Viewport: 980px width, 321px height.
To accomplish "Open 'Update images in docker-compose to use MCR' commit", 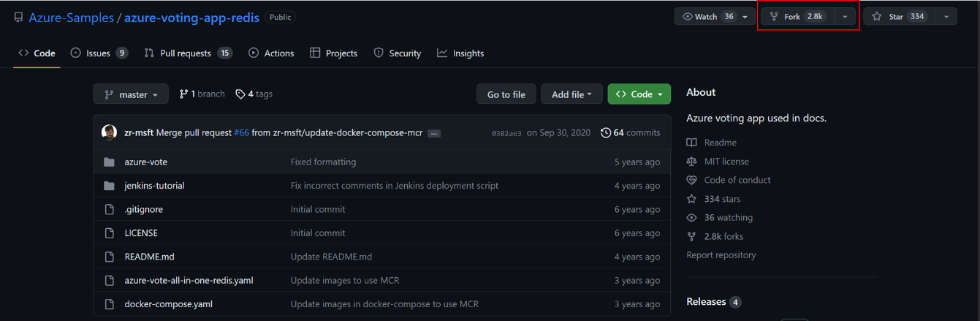I will point(384,304).
